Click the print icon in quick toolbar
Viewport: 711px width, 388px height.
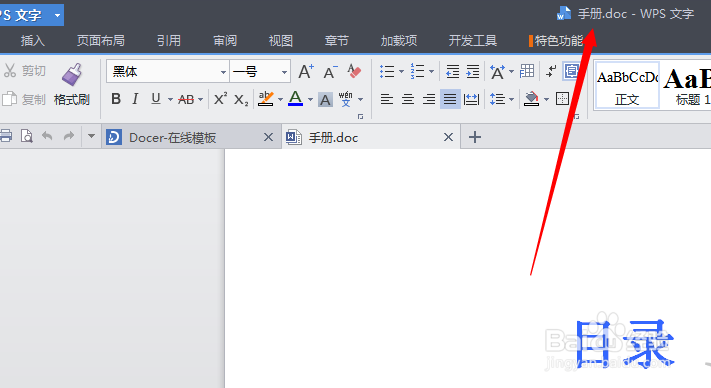6,136
